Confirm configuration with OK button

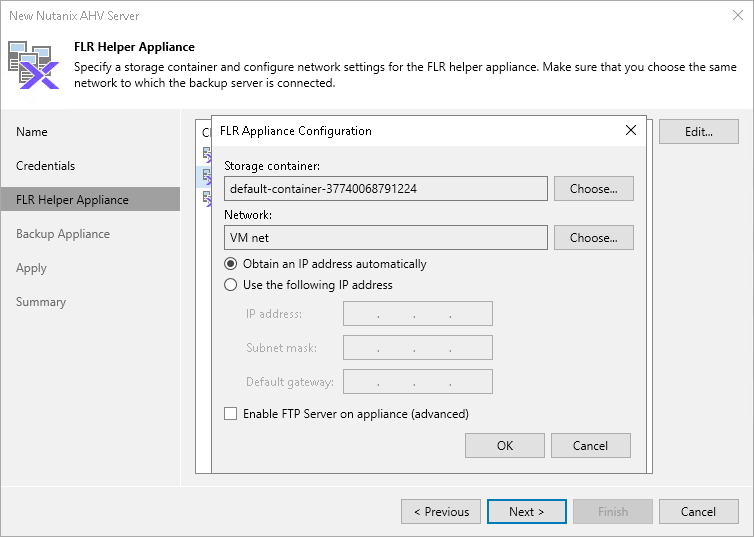pos(505,446)
